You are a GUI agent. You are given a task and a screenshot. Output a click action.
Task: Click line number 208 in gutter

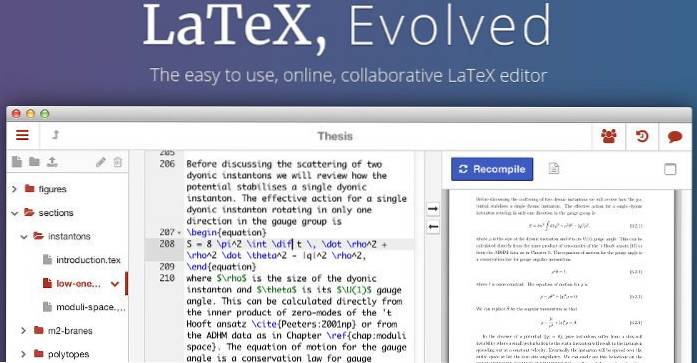pos(167,244)
